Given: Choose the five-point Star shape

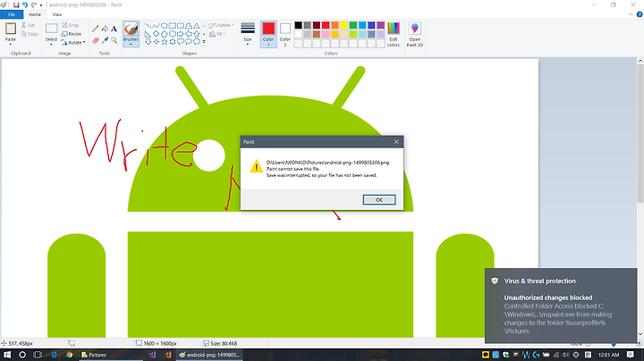Looking at the screenshot, I should (x=165, y=41).
